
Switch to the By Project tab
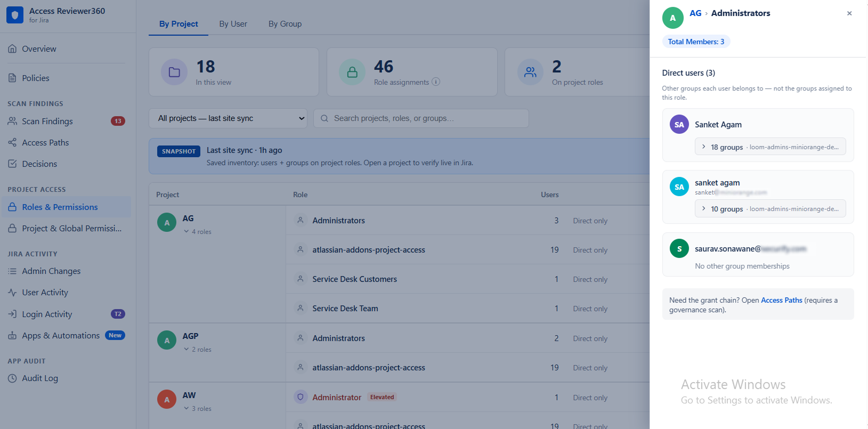coord(179,24)
